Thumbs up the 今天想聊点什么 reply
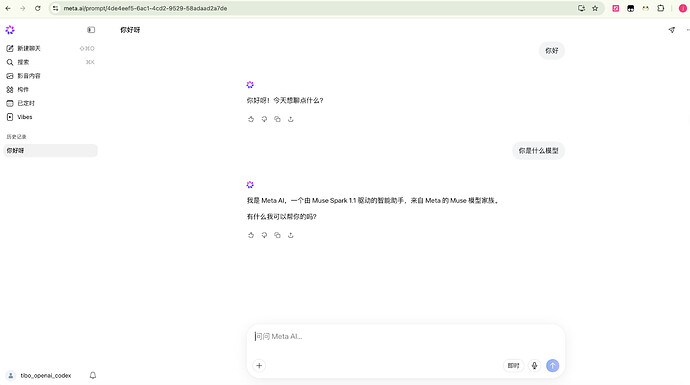Screen dimensions: 690x385 point(251,119)
